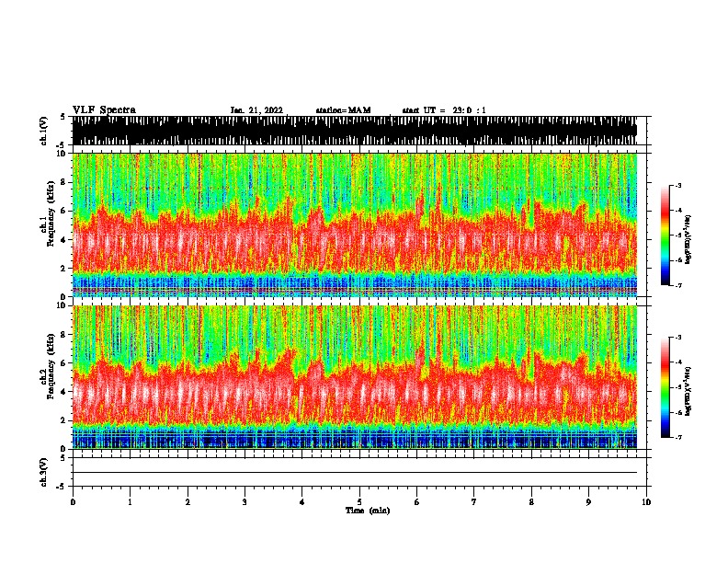Click time axis tick label "2"
728x563 pixels.
pyautogui.click(x=188, y=502)
